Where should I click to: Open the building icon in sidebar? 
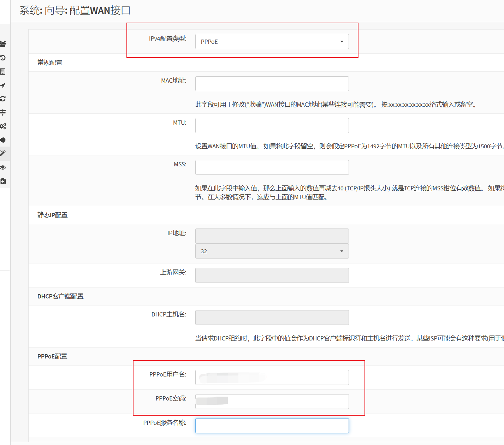tap(3, 72)
